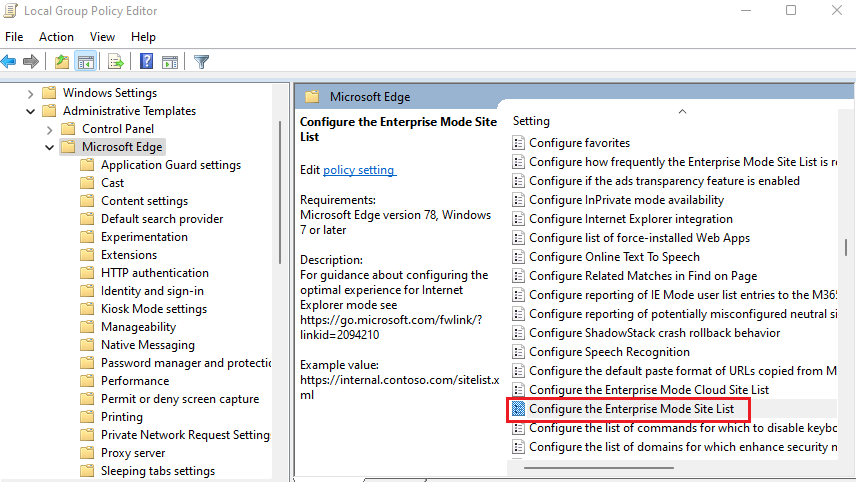Open the Help menu
The image size is (856, 482).
click(143, 37)
